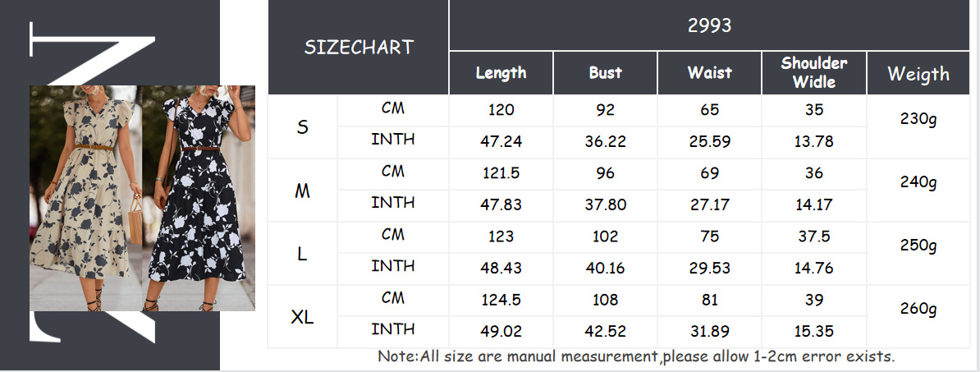Click the black floral dress photo
Viewport: 980px width, 372px height.
point(197,197)
